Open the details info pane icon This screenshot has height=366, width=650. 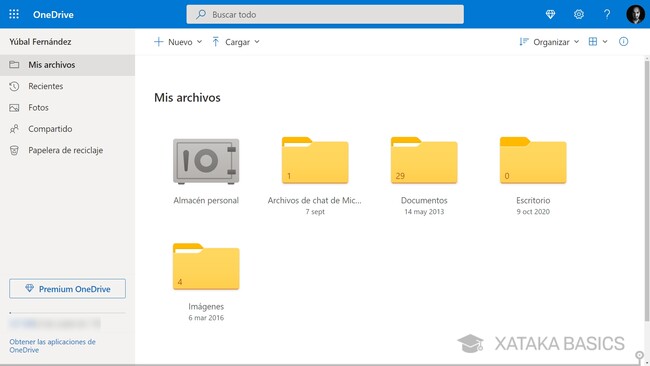coord(623,41)
